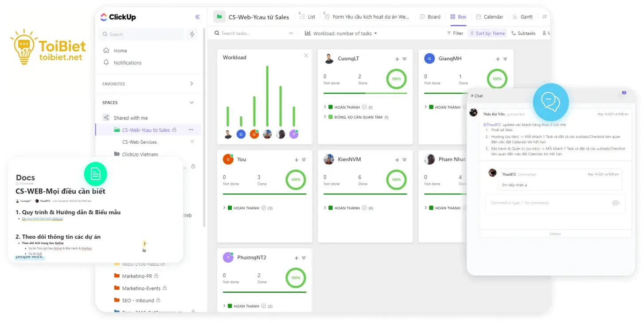This screenshot has height=323, width=644.
Task: Click KienNVM avatar on his card
Action: coord(329,159)
